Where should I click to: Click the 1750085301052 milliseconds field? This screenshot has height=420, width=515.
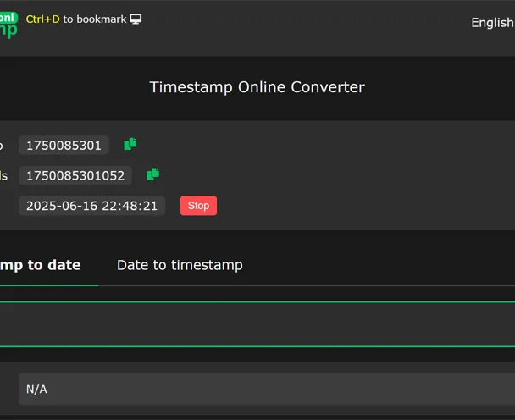[75, 175]
